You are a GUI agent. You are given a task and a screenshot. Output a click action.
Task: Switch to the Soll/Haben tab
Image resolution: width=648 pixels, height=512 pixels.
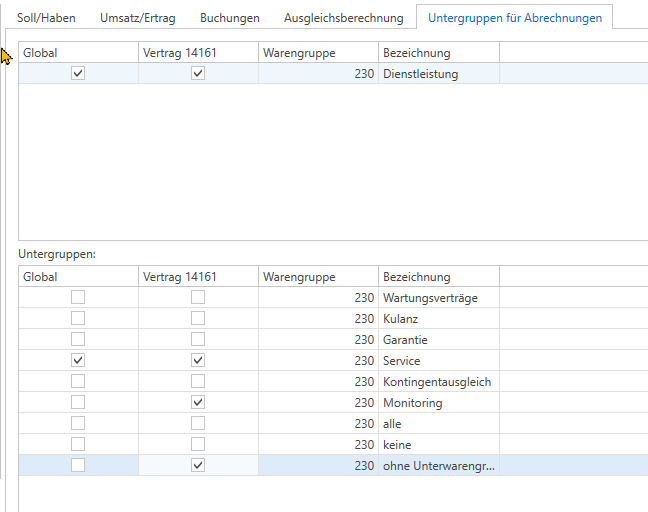click(x=46, y=18)
